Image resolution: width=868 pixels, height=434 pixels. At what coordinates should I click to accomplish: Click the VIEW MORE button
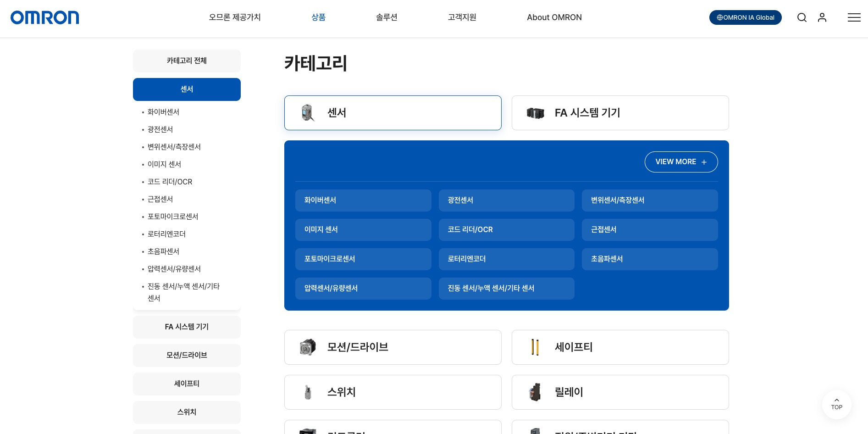(681, 162)
